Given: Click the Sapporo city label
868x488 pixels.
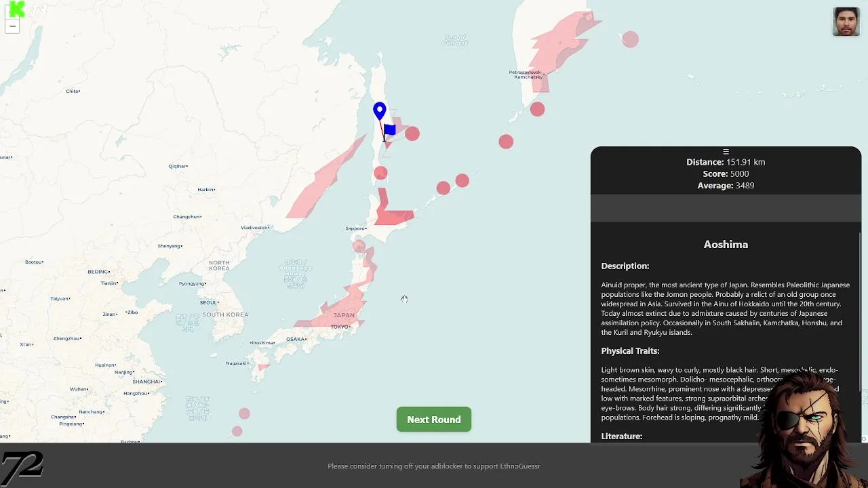Looking at the screenshot, I should point(355,228).
